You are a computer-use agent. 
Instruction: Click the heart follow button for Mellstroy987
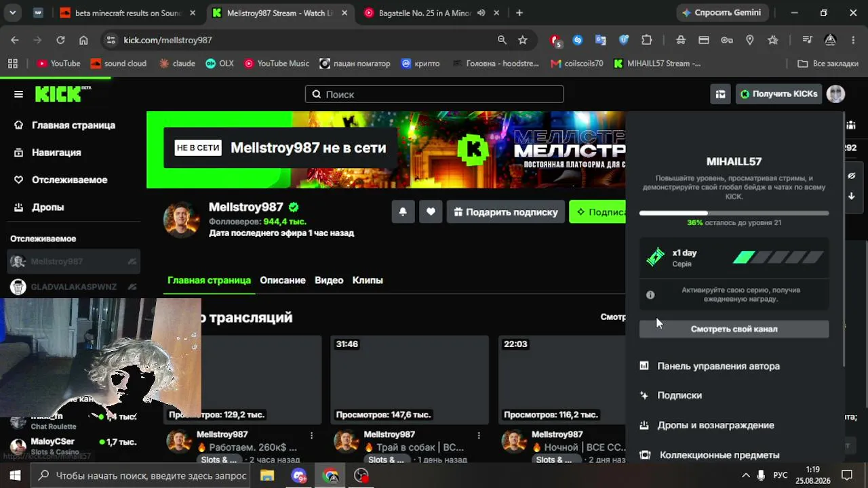point(431,212)
